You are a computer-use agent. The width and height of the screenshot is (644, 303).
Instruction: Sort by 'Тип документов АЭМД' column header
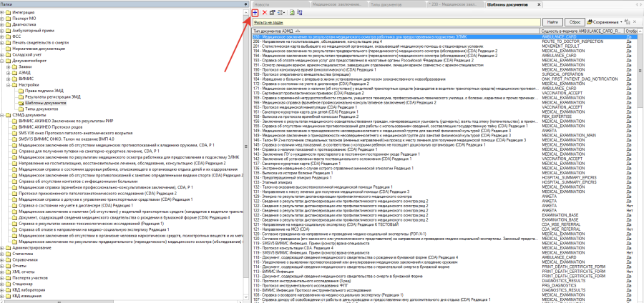pyautogui.click(x=396, y=31)
